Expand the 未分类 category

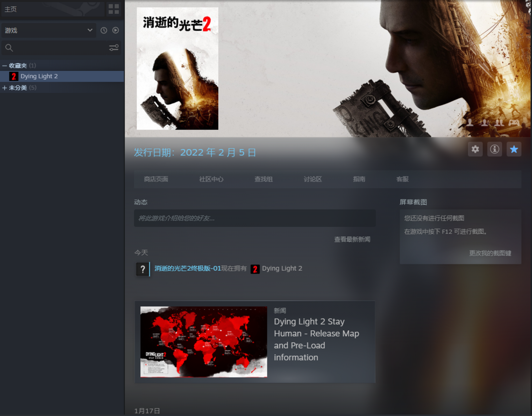click(x=5, y=88)
